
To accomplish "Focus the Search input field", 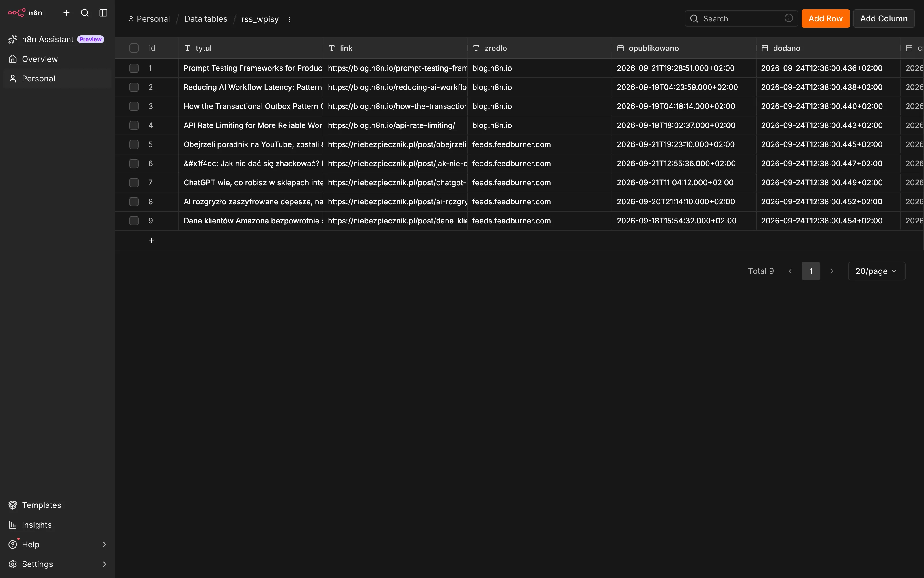I will pyautogui.click(x=742, y=18).
